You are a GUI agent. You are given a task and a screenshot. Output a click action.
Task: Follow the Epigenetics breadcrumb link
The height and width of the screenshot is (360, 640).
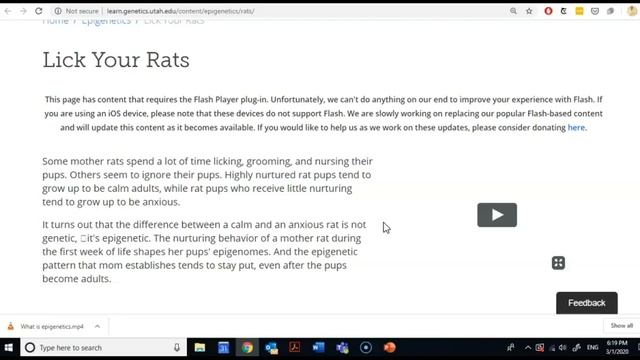106,21
